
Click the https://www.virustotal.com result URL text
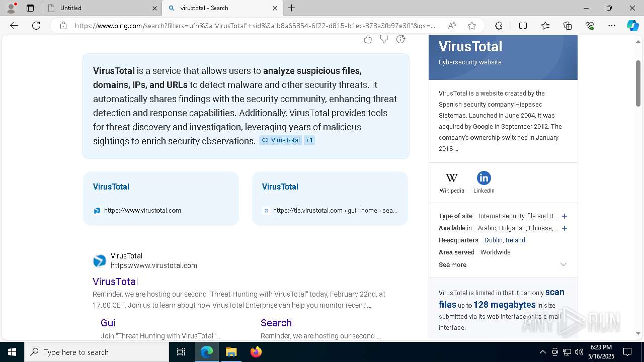pyautogui.click(x=154, y=265)
